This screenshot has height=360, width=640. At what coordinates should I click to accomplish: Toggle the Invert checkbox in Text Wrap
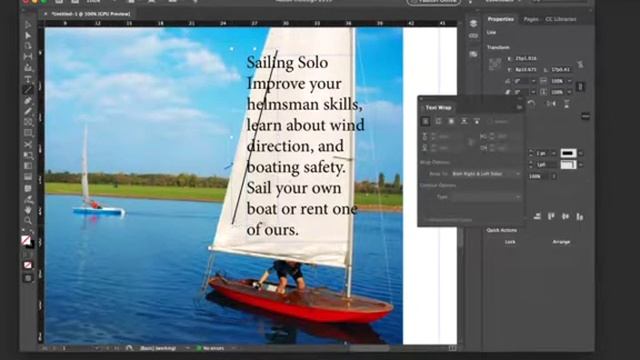[499, 122]
